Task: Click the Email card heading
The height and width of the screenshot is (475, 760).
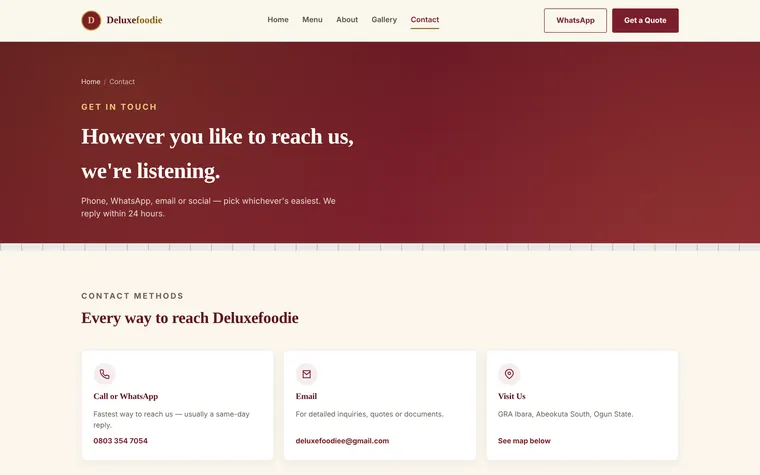Action: 306,396
